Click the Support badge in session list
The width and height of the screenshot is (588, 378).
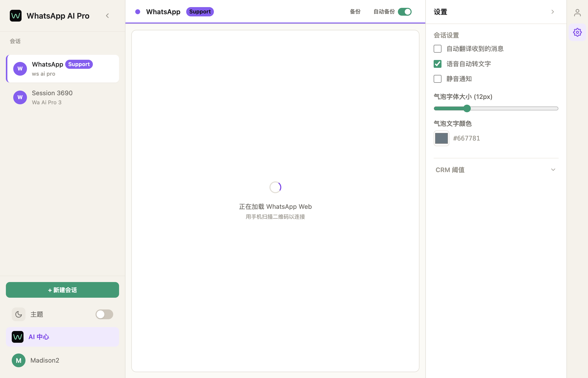(x=79, y=64)
